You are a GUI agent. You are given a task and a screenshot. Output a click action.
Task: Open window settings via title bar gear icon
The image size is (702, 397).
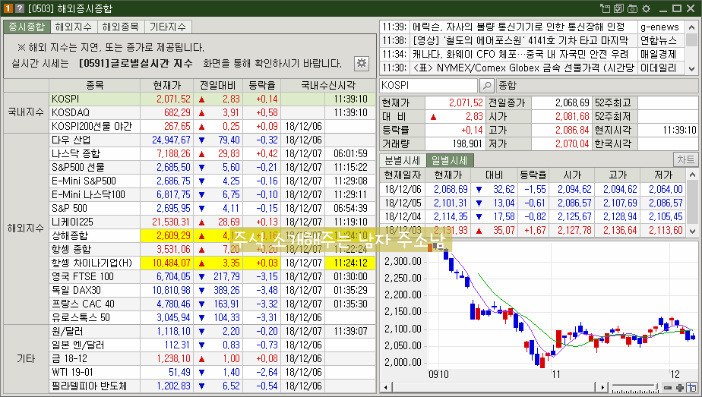[646, 9]
